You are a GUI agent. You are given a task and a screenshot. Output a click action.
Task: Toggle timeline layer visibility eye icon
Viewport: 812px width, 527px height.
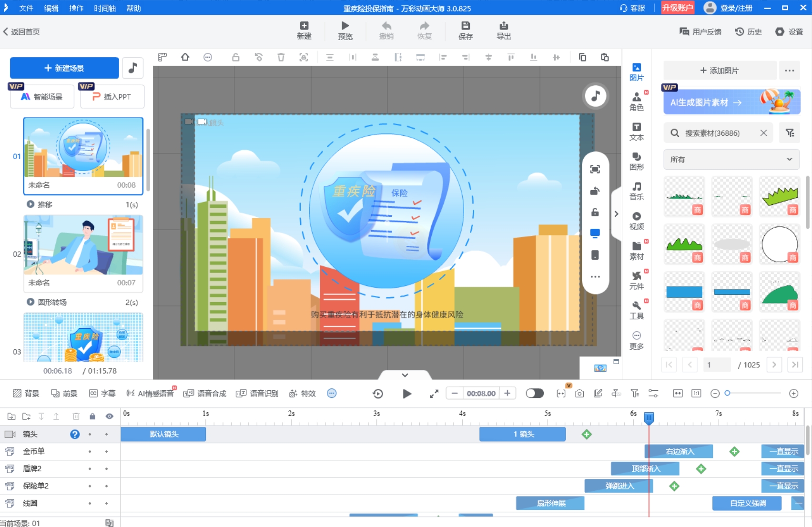110,416
